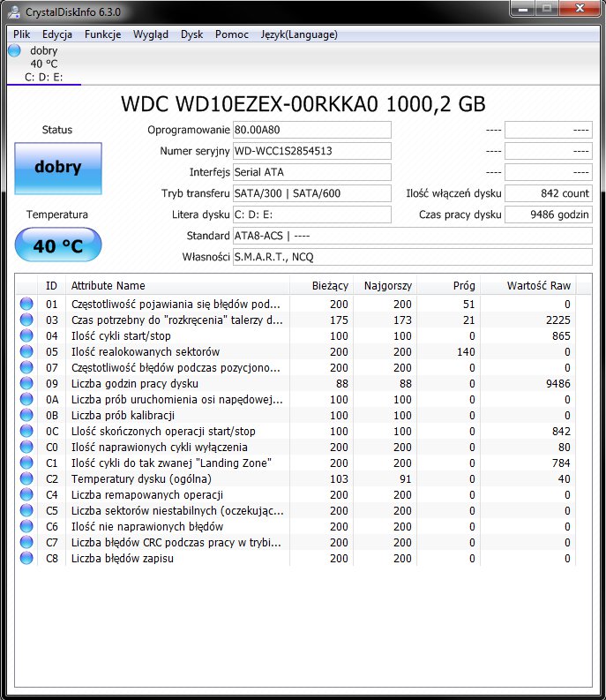Viewport: 606px width, 700px height.
Task: Click the power-on count field 842 count
Action: (549, 193)
